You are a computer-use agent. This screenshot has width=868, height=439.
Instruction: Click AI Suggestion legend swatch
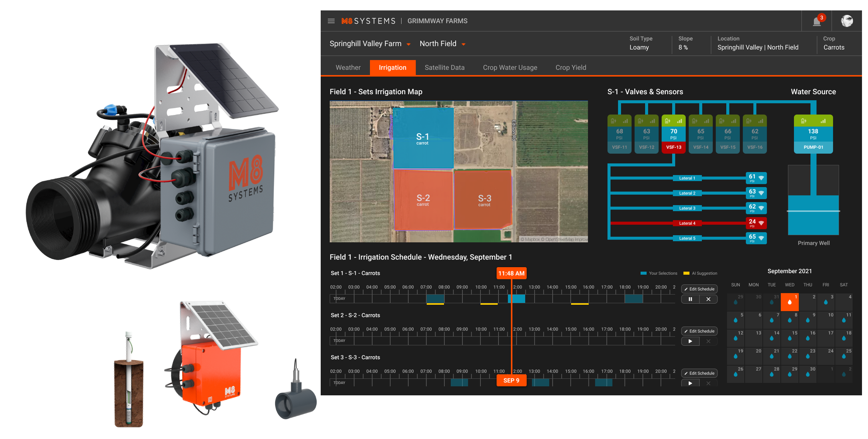(686, 273)
